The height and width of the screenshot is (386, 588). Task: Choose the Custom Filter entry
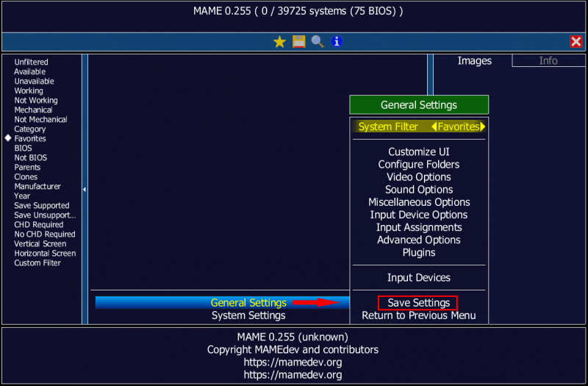(x=37, y=263)
